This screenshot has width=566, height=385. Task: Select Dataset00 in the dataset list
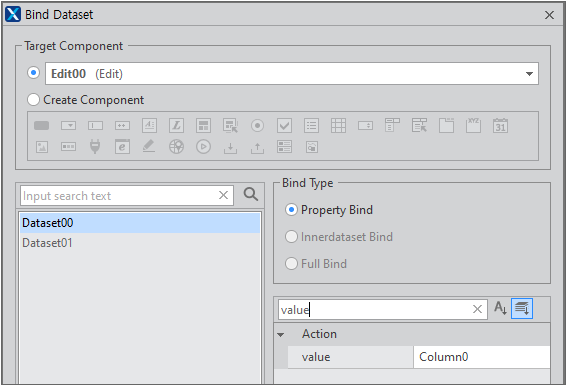pos(140,223)
